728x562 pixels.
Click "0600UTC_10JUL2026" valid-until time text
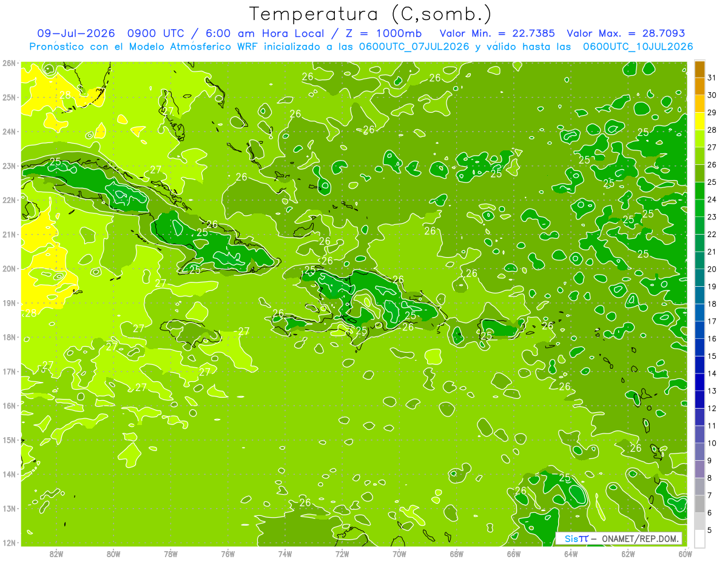[638, 47]
